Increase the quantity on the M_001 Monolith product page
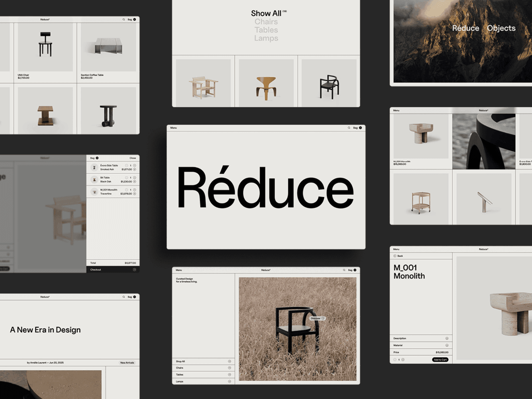Image resolution: width=532 pixels, height=399 pixels. coord(403,360)
